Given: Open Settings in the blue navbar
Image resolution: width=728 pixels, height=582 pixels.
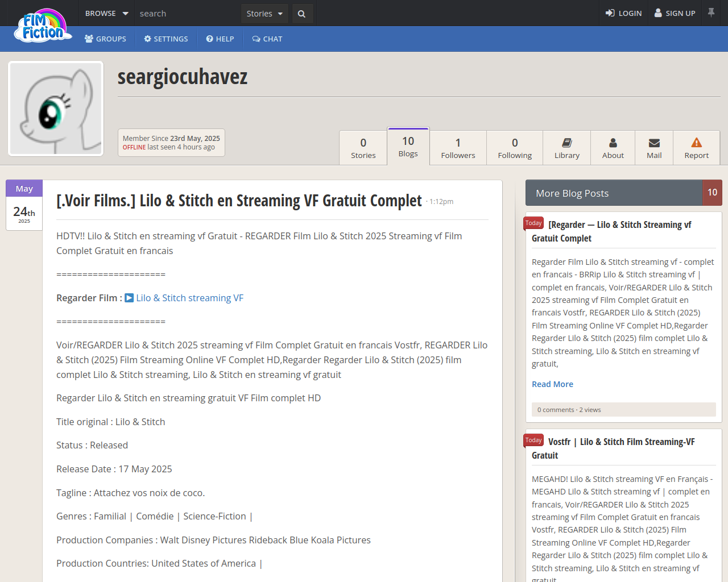Looking at the screenshot, I should click(x=166, y=39).
